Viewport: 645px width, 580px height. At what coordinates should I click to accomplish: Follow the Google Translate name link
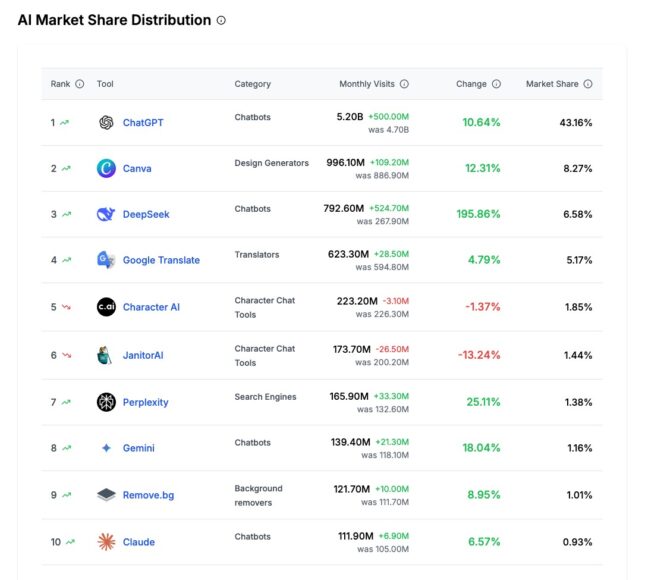click(161, 260)
